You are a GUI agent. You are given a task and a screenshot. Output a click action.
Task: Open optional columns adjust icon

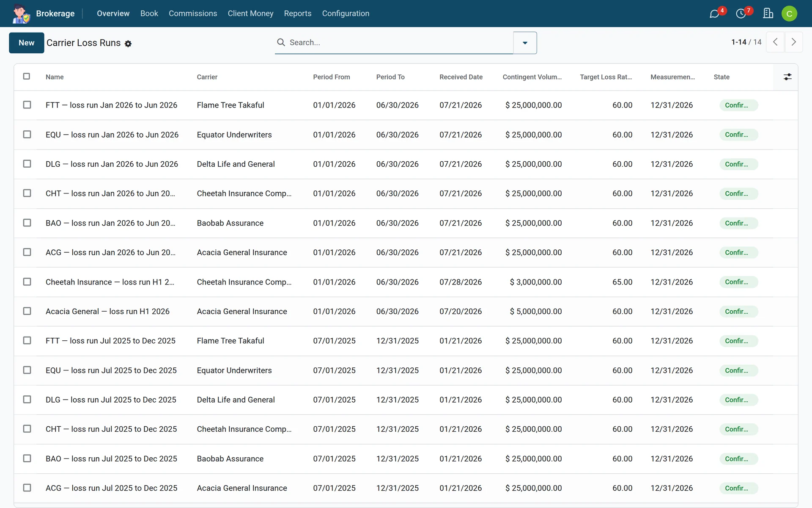787,77
